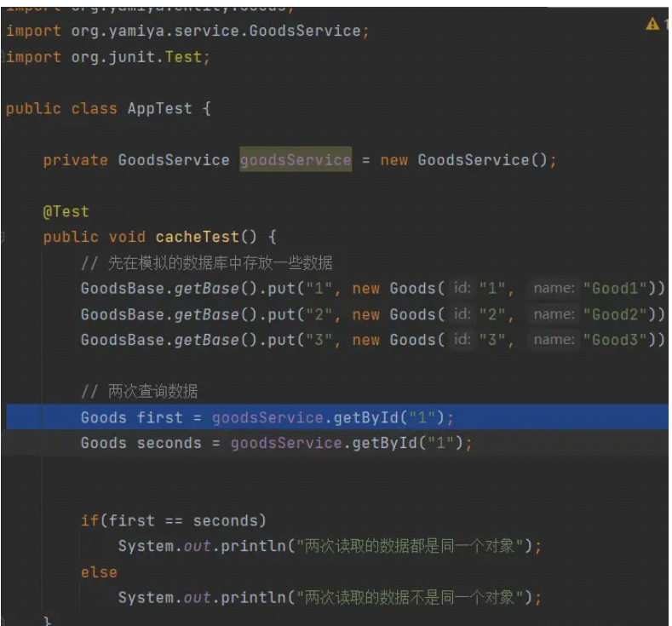
Task: Click the cacheTest method name
Action: click(x=197, y=237)
